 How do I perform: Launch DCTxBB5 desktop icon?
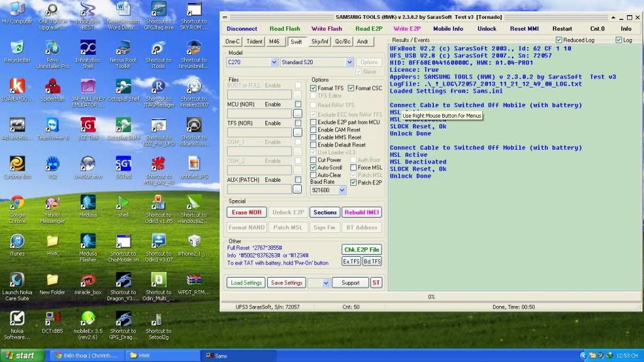[53, 322]
